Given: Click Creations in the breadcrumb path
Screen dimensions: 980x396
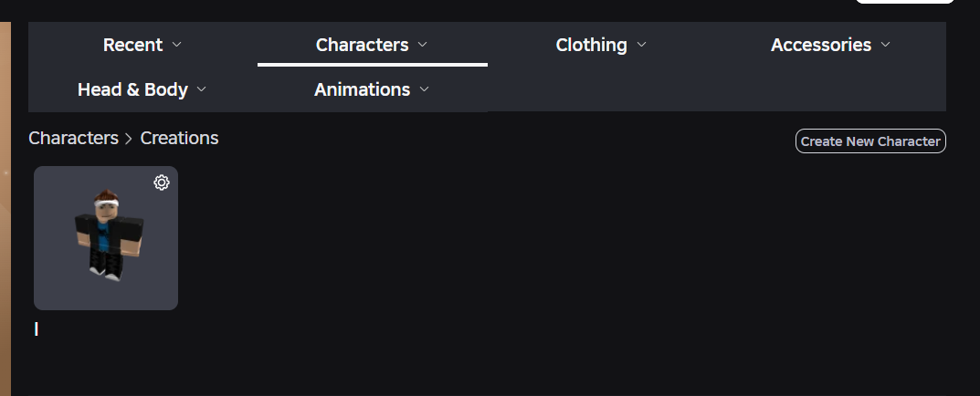Looking at the screenshot, I should pyautogui.click(x=179, y=138).
